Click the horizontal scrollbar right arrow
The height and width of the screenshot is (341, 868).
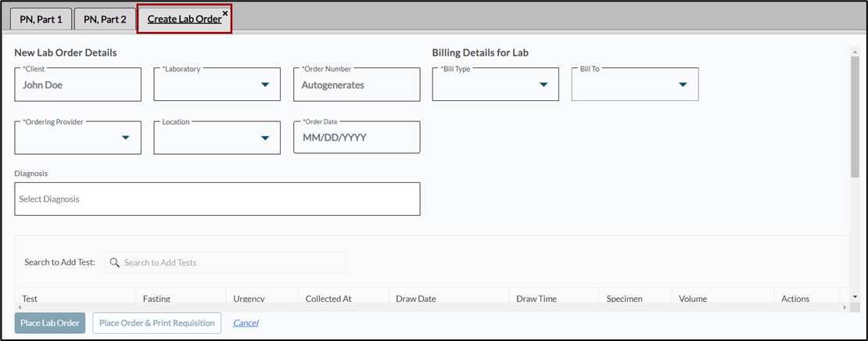(x=844, y=307)
